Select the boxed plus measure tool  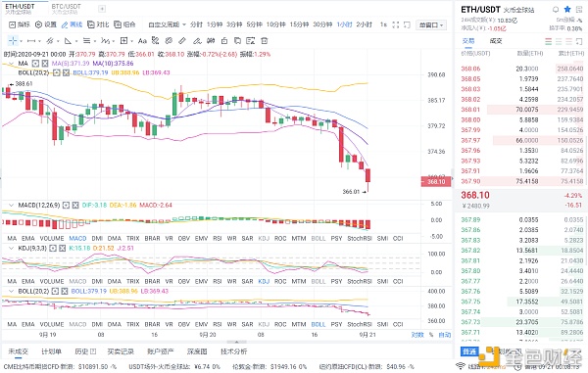(x=123, y=41)
